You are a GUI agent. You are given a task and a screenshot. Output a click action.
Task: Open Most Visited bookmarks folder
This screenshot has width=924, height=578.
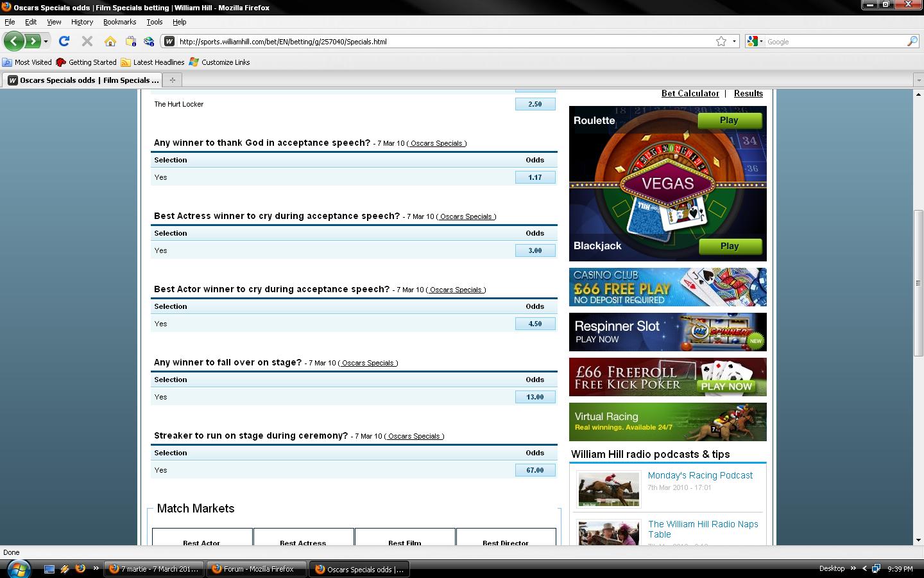coord(27,62)
